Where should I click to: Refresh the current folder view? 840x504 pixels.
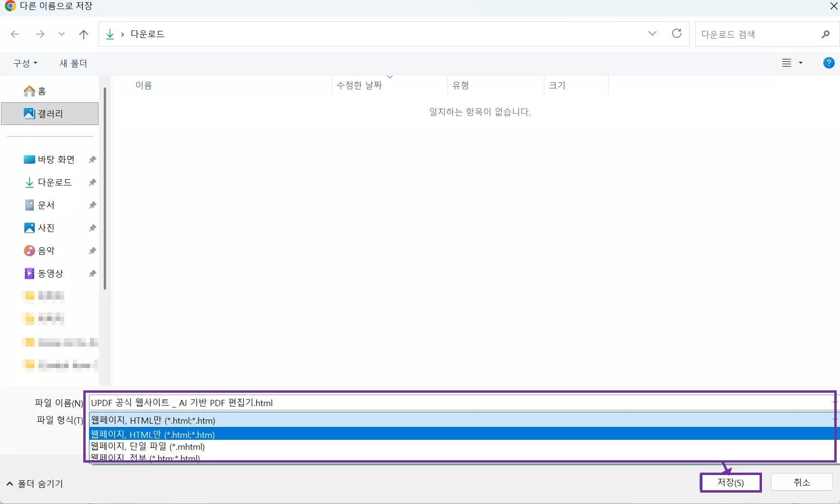(x=677, y=33)
